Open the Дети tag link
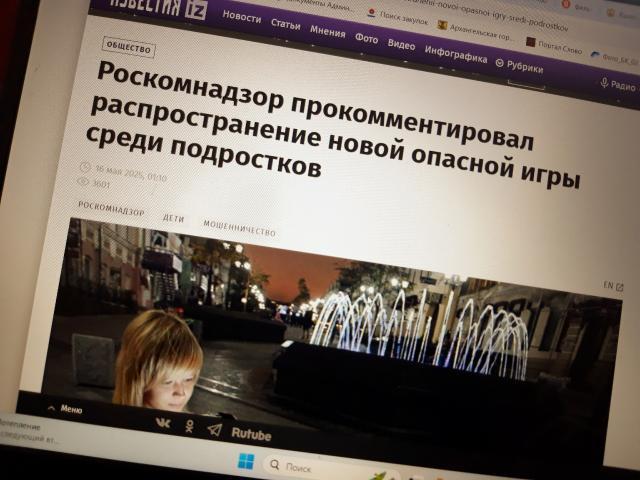Viewport: 640px width, 480px height. coord(173,218)
